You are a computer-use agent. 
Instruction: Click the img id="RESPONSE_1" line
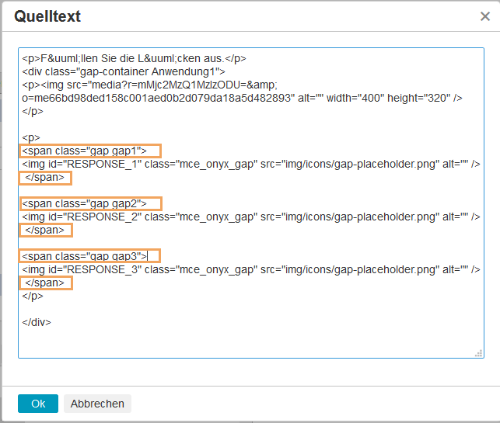251,164
